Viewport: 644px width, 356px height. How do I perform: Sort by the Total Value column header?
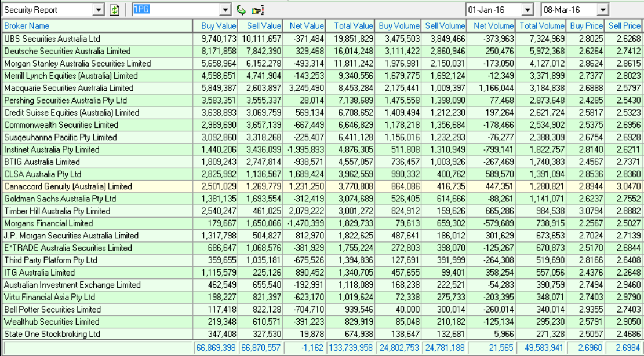[x=350, y=26]
